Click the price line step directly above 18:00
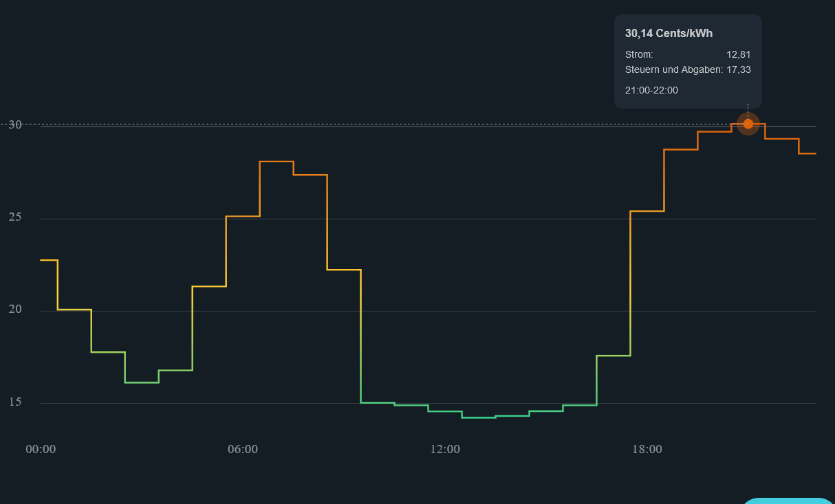Screen dimensions: 835x504 click(647, 211)
